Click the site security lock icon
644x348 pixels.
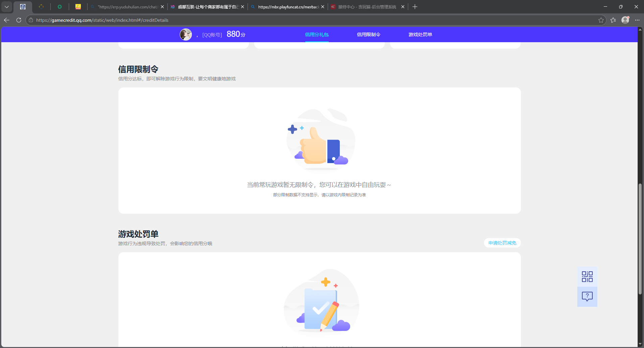click(x=31, y=20)
